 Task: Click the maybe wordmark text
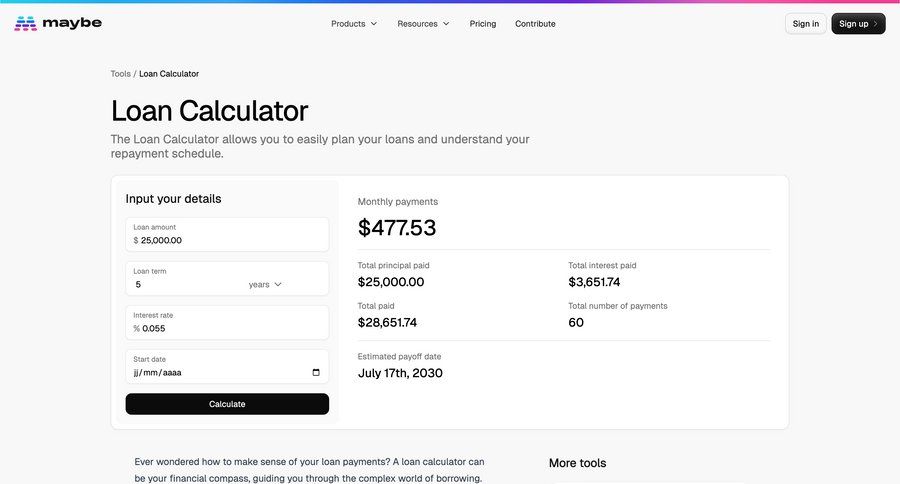click(x=72, y=23)
